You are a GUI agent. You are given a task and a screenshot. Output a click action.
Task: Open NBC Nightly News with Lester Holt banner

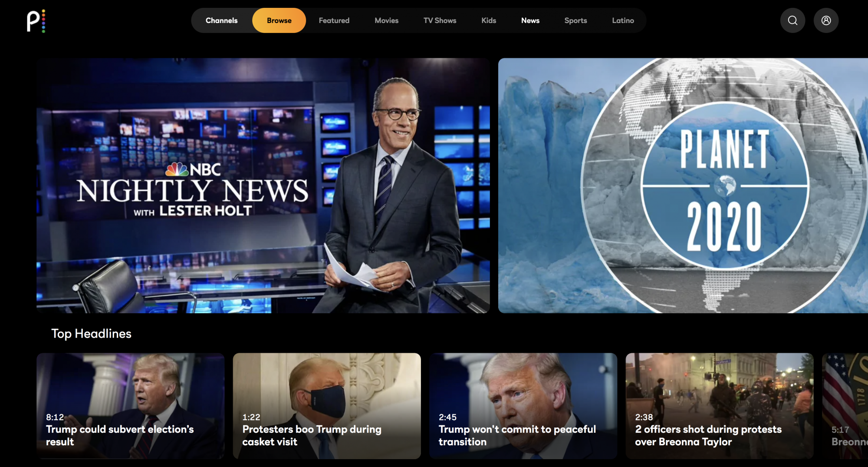263,185
